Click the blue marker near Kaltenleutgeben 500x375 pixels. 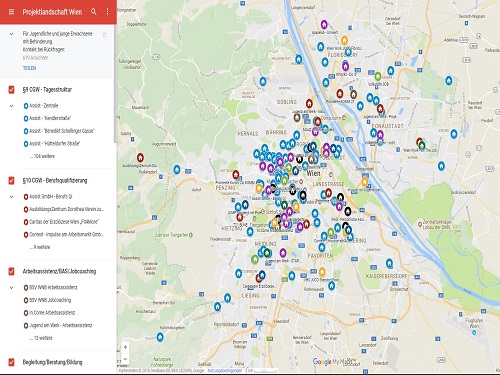pos(160,337)
